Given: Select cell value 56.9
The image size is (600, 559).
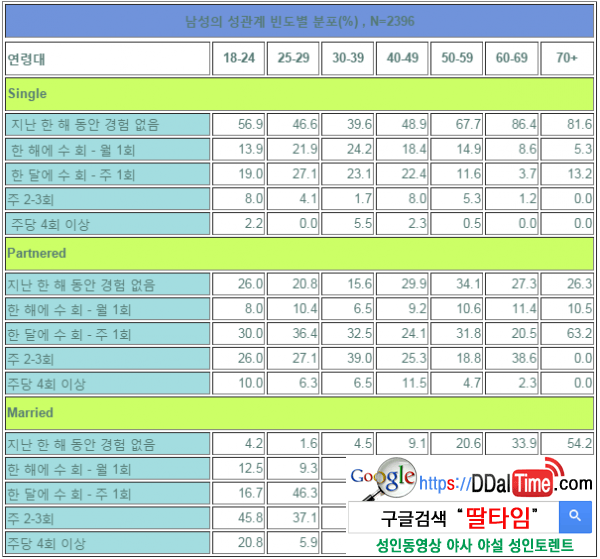Looking at the screenshot, I should point(239,124).
